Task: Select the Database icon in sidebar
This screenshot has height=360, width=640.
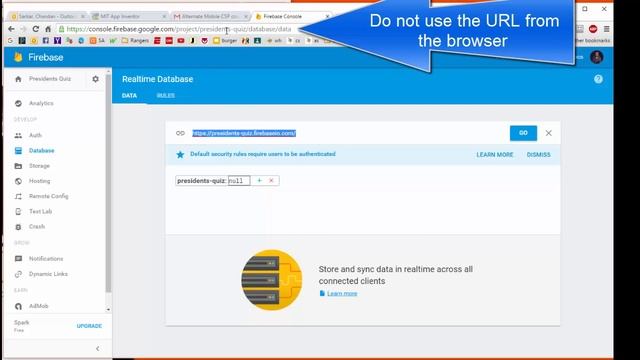Action: pyautogui.click(x=18, y=151)
